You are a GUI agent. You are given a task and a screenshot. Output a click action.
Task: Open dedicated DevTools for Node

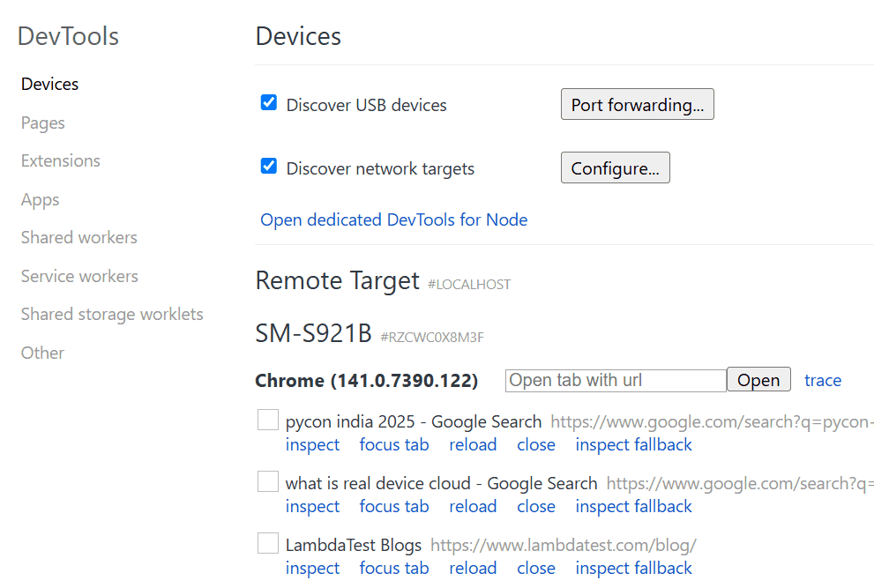coord(393,220)
